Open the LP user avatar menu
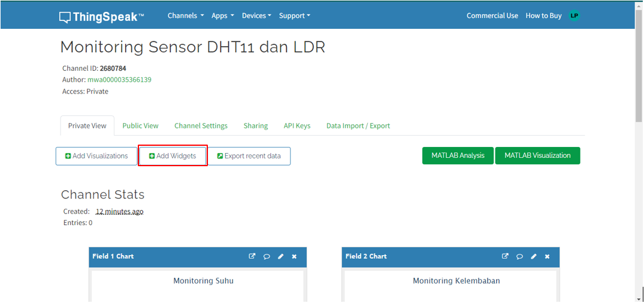This screenshot has height=303, width=644. (574, 16)
